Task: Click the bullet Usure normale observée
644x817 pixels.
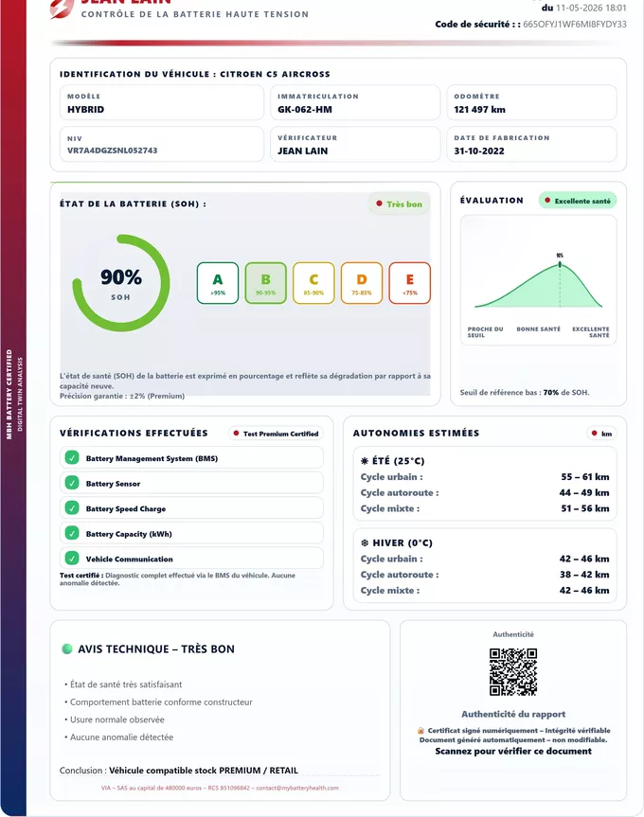Action: 114,719
